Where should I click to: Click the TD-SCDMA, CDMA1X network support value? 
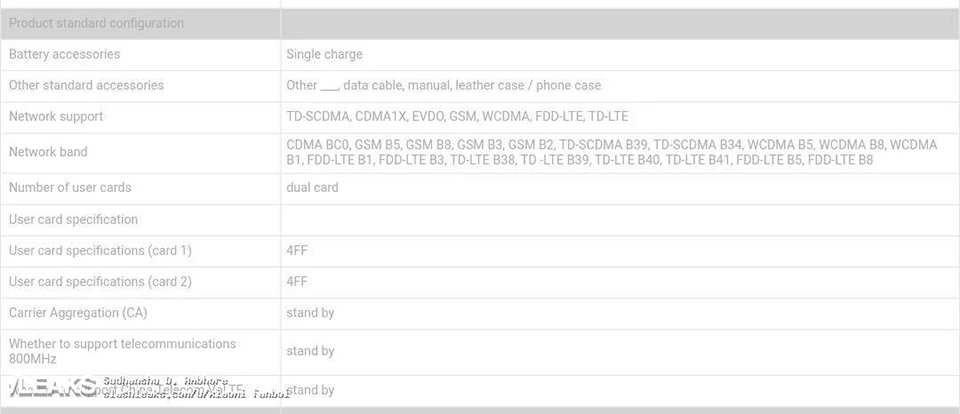[x=457, y=116]
